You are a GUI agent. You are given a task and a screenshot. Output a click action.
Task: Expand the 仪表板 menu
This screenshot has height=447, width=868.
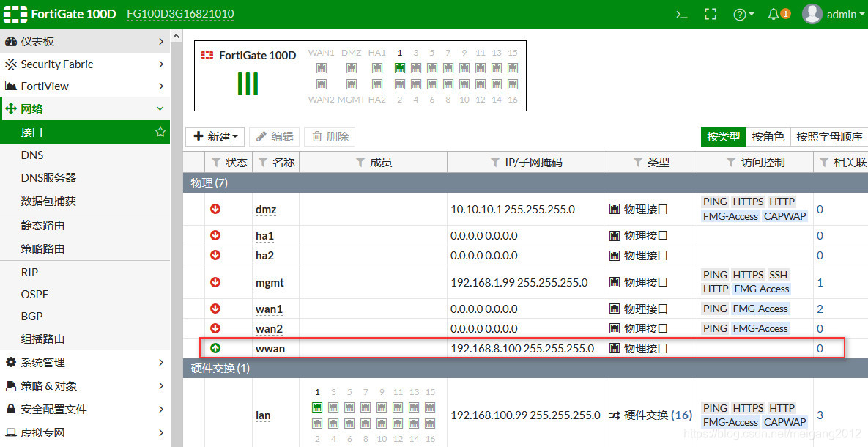[85, 42]
